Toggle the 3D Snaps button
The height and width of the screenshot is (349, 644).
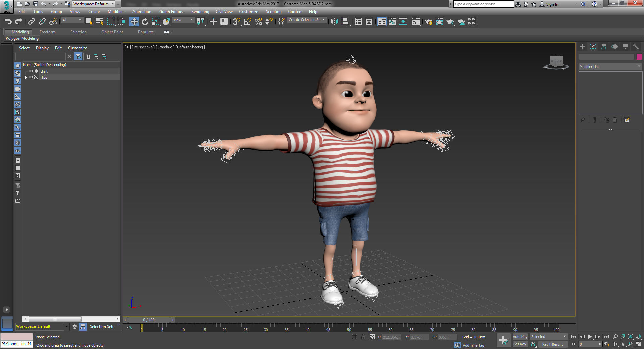point(236,22)
